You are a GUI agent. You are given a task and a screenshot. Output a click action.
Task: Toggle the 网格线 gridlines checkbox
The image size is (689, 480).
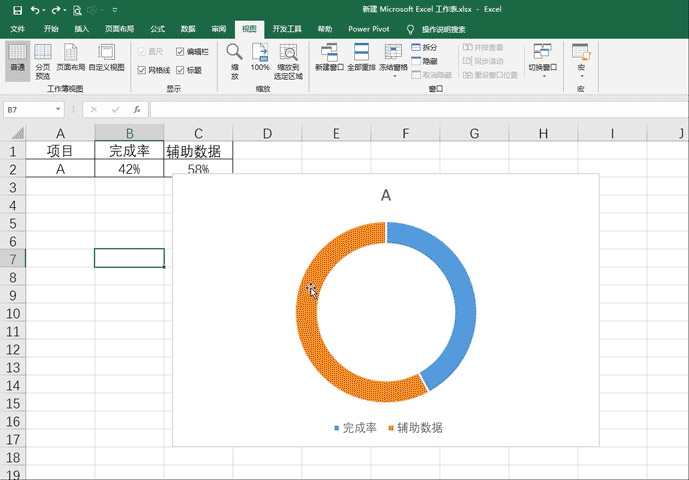click(141, 70)
